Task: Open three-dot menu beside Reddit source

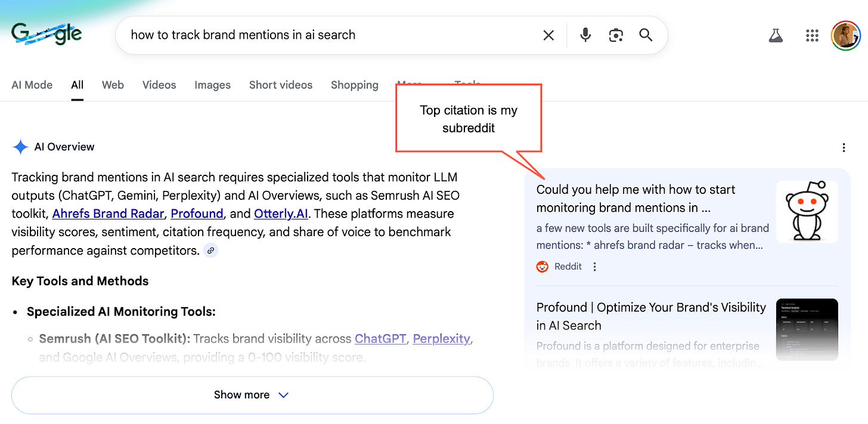Action: click(x=594, y=267)
